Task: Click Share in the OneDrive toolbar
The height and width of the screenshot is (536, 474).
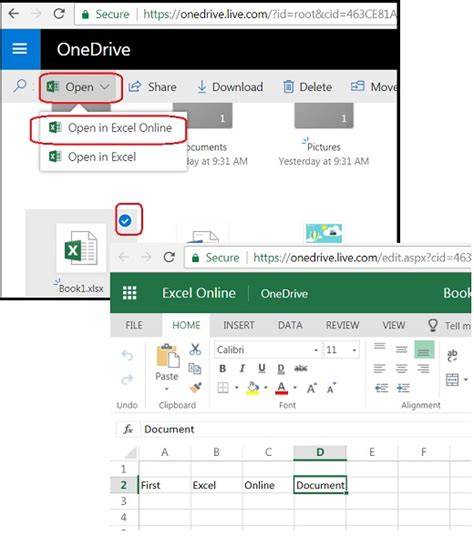Action: pyautogui.click(x=152, y=87)
